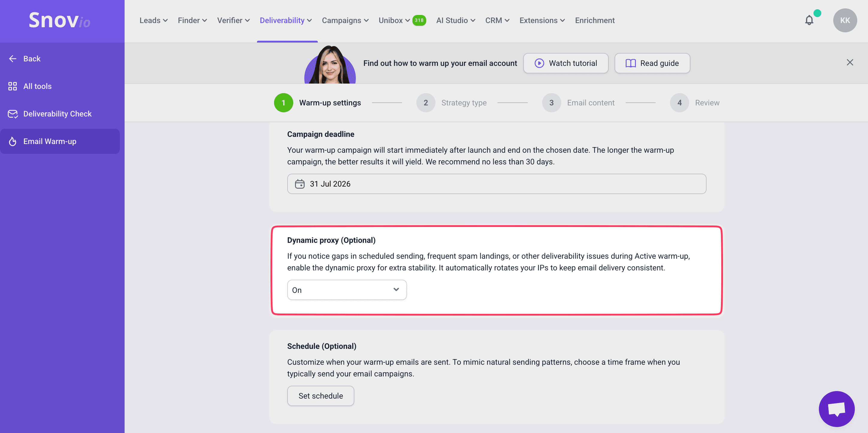Open the live chat bubble

click(836, 409)
